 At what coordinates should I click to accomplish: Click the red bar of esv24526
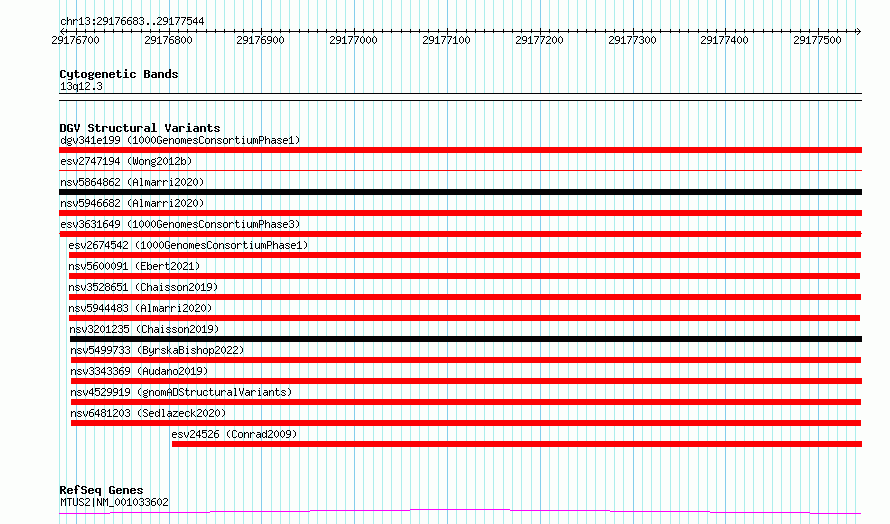click(517, 444)
